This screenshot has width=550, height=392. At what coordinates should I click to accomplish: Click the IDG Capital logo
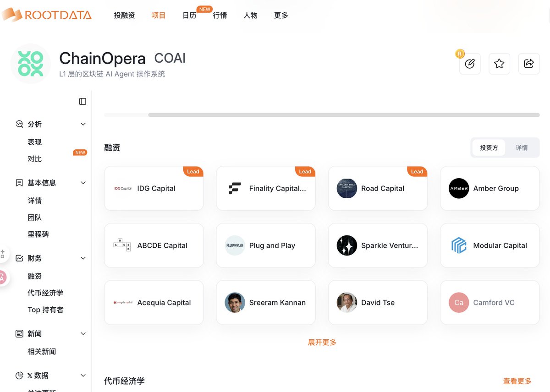point(123,188)
